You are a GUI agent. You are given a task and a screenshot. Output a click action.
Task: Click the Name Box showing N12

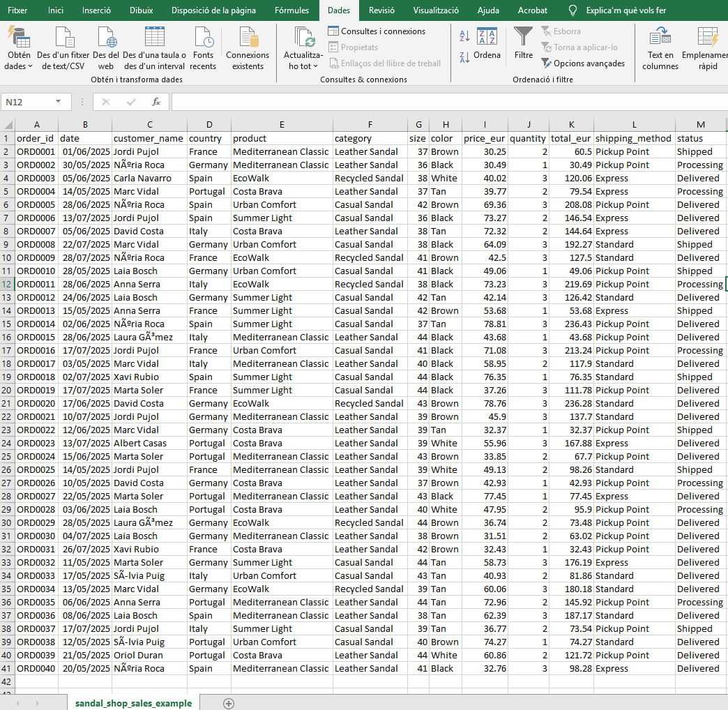pos(28,102)
